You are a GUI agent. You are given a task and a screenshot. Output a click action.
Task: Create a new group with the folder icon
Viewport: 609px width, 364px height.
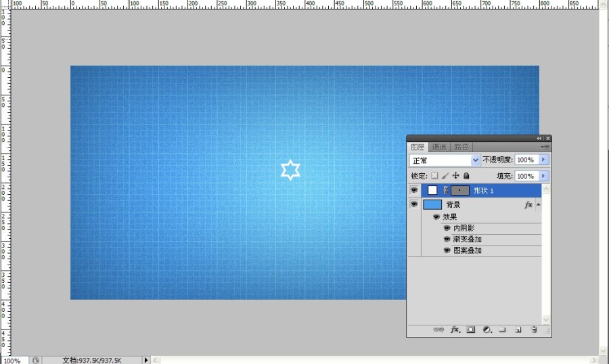pyautogui.click(x=502, y=329)
